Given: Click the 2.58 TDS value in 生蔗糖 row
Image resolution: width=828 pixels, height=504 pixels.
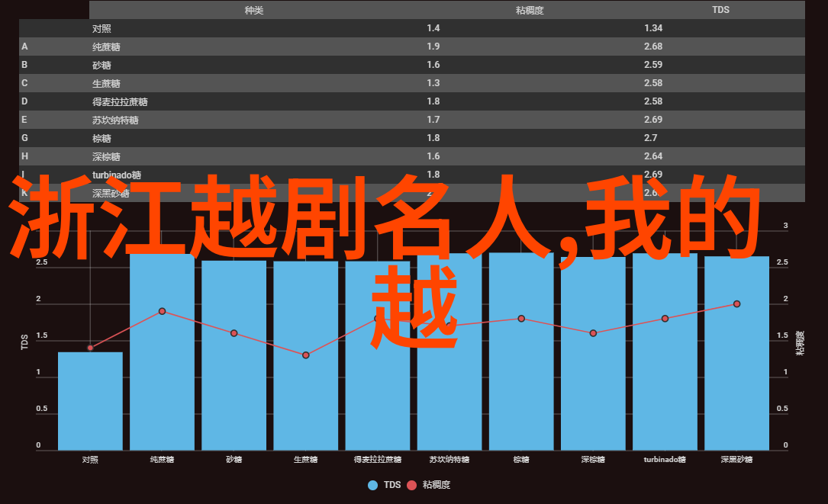Looking at the screenshot, I should 653,83.
